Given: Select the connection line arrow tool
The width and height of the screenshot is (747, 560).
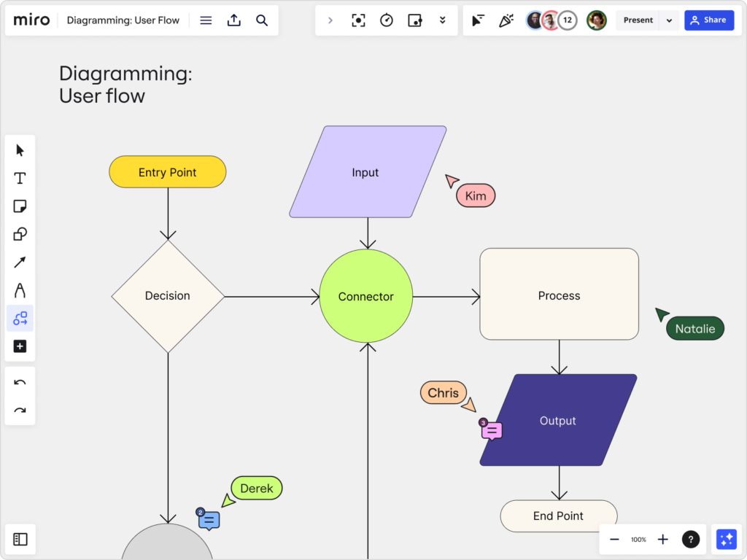Looking at the screenshot, I should pyautogui.click(x=20, y=262).
